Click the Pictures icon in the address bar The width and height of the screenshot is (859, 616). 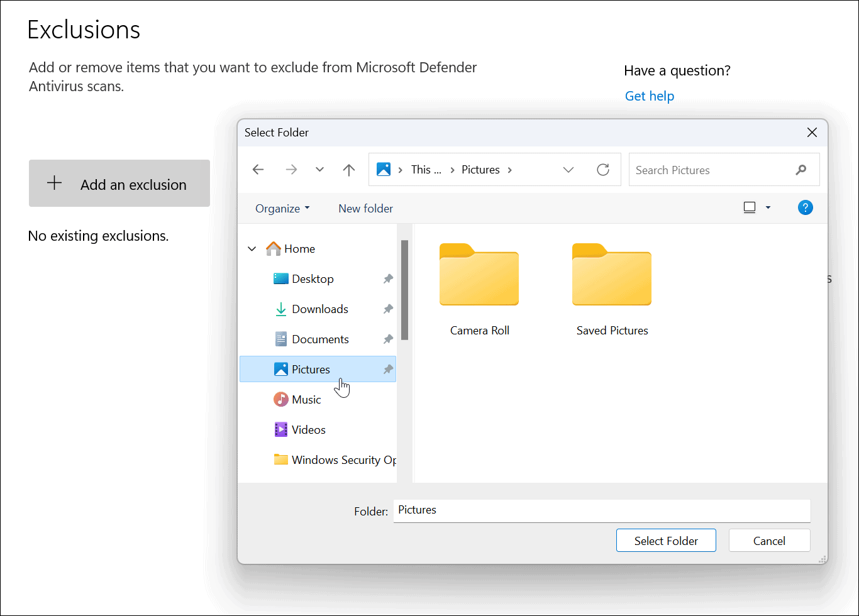[x=382, y=169]
